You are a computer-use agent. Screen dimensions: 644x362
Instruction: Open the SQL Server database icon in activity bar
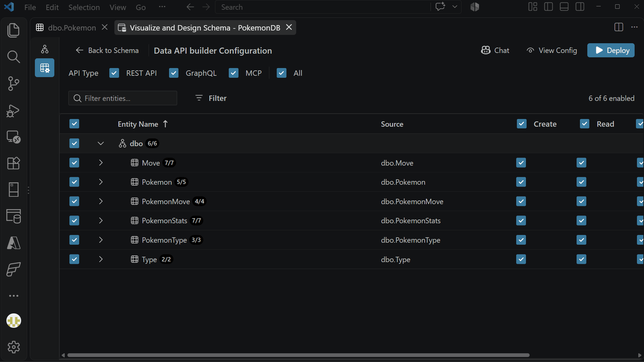(x=13, y=216)
